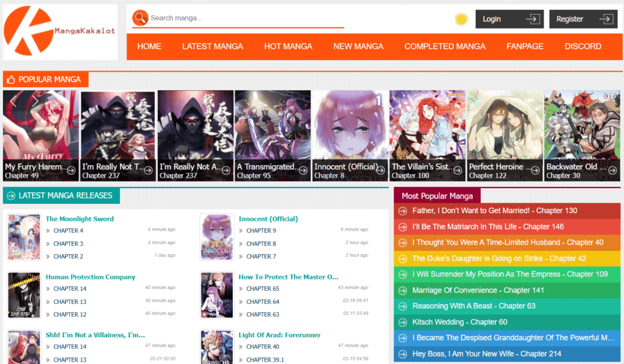
Task: Open the HOT MANGA menu item
Action: (288, 46)
